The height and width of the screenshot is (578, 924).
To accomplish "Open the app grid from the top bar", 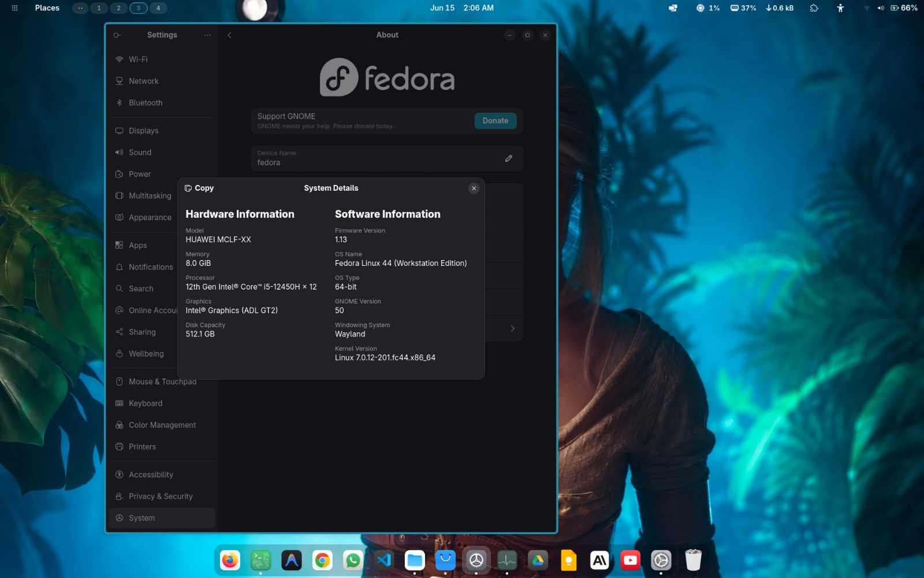I will click(x=14, y=8).
